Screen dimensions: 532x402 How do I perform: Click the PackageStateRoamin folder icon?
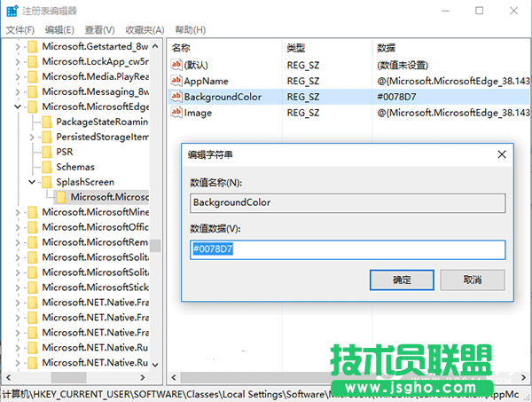(47, 122)
